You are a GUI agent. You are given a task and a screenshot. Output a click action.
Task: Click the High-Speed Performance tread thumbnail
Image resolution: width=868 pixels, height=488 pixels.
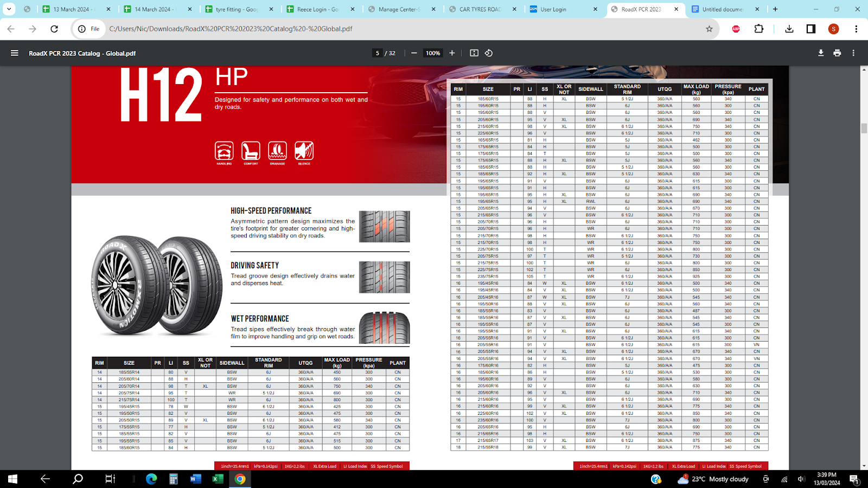point(384,226)
